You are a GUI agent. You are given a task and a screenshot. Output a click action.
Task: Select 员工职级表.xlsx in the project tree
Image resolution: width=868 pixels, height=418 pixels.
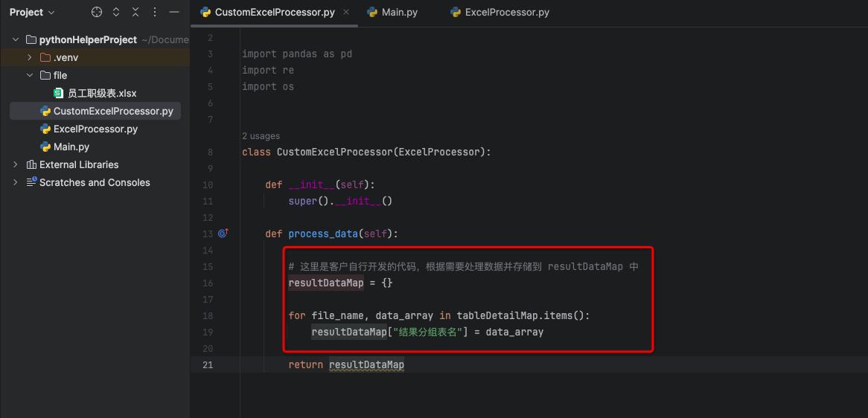click(x=102, y=93)
